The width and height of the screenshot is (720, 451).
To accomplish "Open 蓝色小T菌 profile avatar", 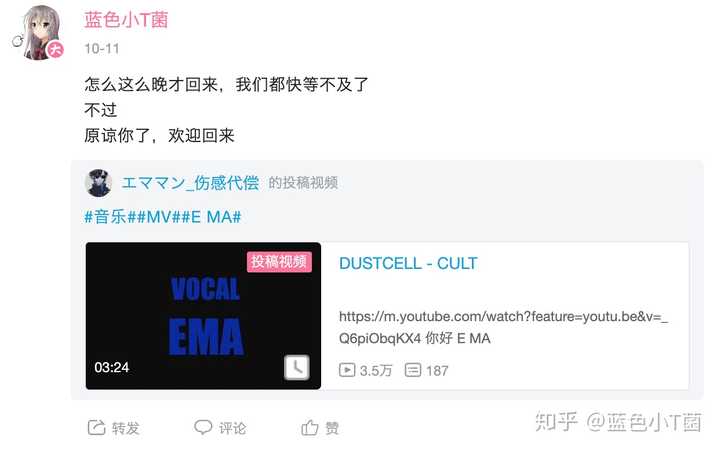I will coord(41,32).
